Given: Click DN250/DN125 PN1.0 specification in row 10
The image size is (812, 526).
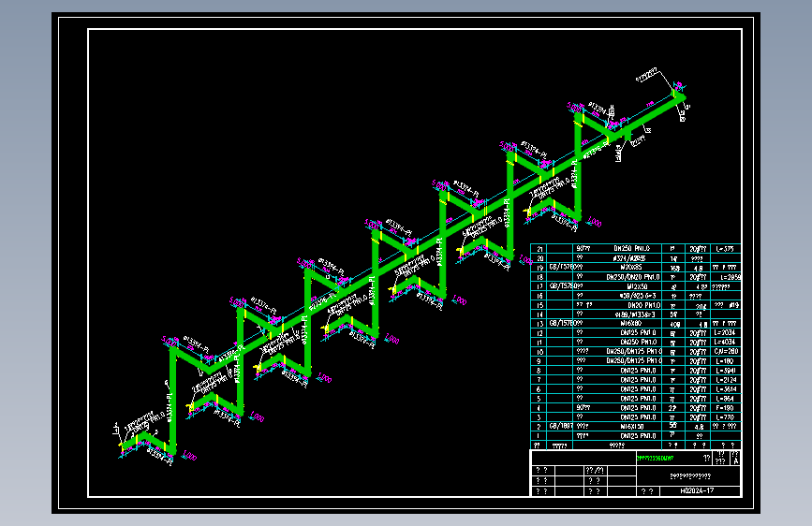Looking at the screenshot, I should [x=634, y=352].
